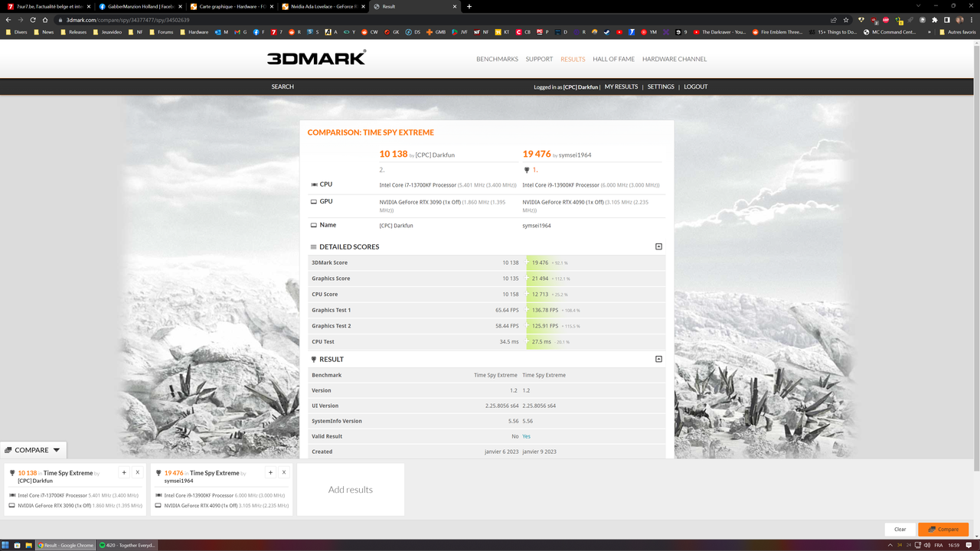Click NVIDIA GeForce RTX 4090 in comparison table
Screen dimensions: 980x551
pyautogui.click(x=565, y=202)
